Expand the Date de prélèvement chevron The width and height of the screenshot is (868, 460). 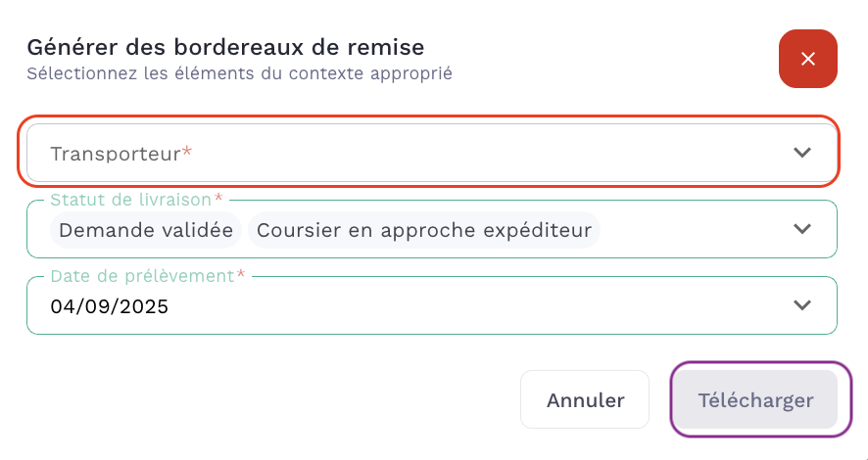[x=802, y=305]
